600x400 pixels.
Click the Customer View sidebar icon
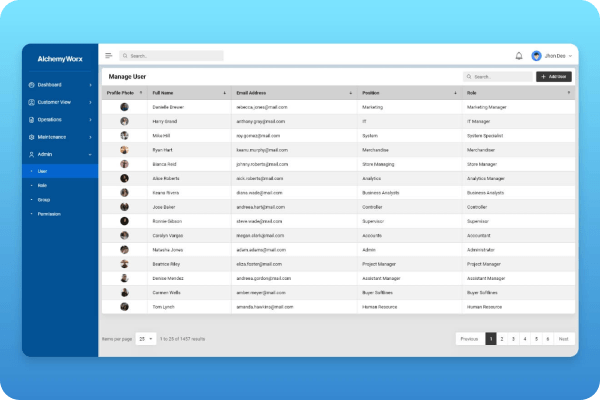tap(32, 102)
